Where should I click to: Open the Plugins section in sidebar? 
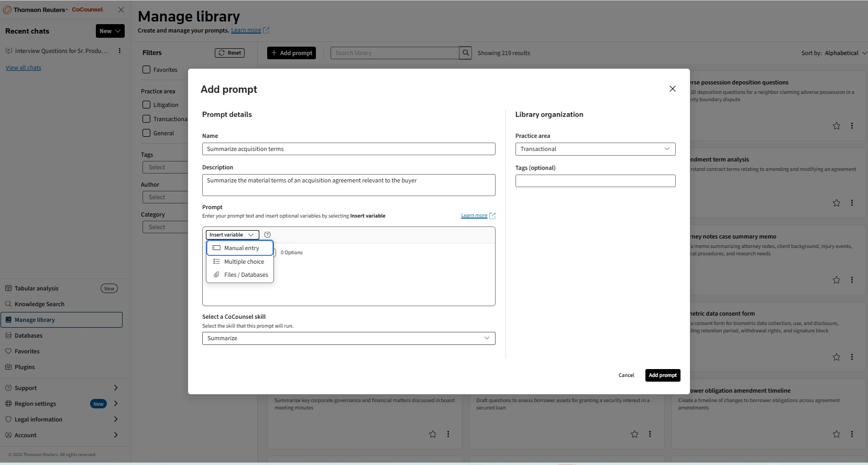[25, 367]
